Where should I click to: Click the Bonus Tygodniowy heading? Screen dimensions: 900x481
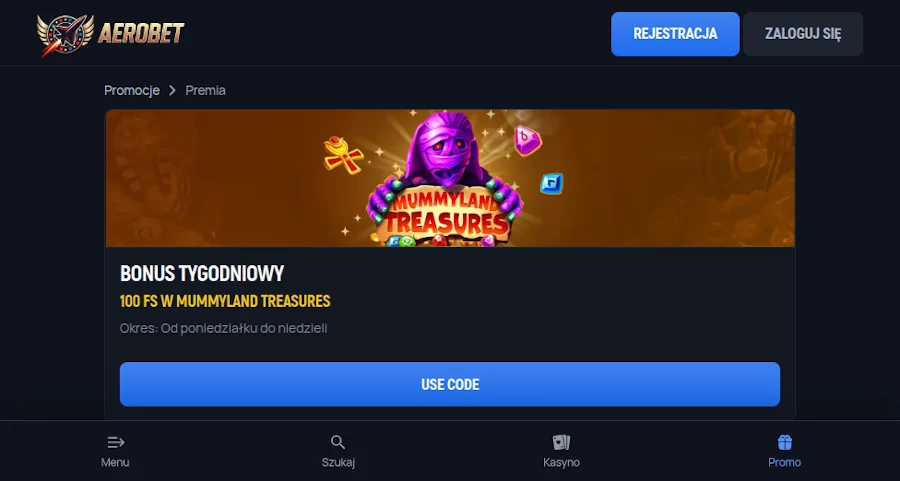click(202, 274)
